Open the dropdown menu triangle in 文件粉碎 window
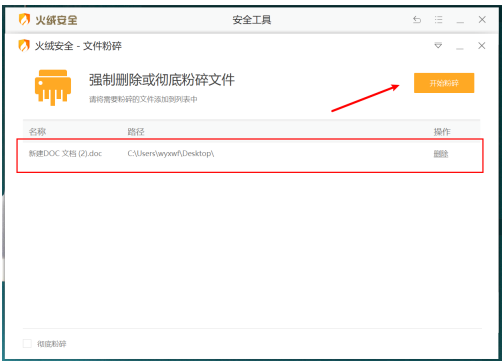 coord(438,45)
